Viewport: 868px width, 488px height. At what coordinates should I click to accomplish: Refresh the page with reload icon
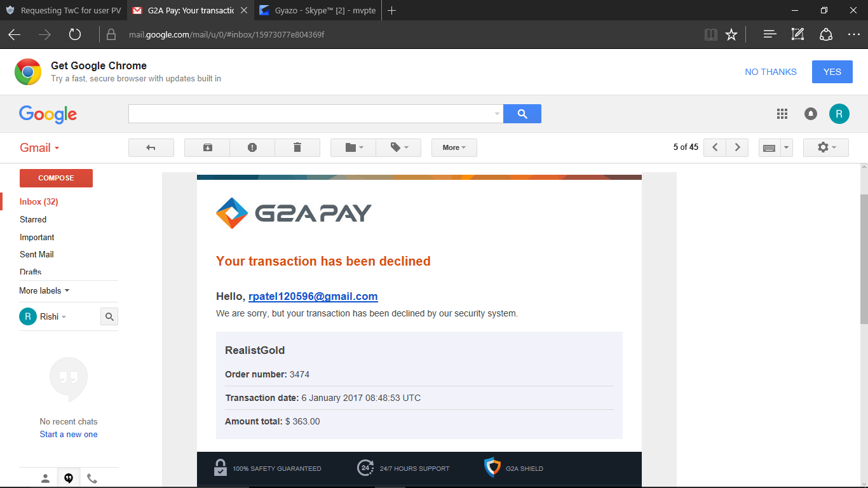click(x=75, y=34)
